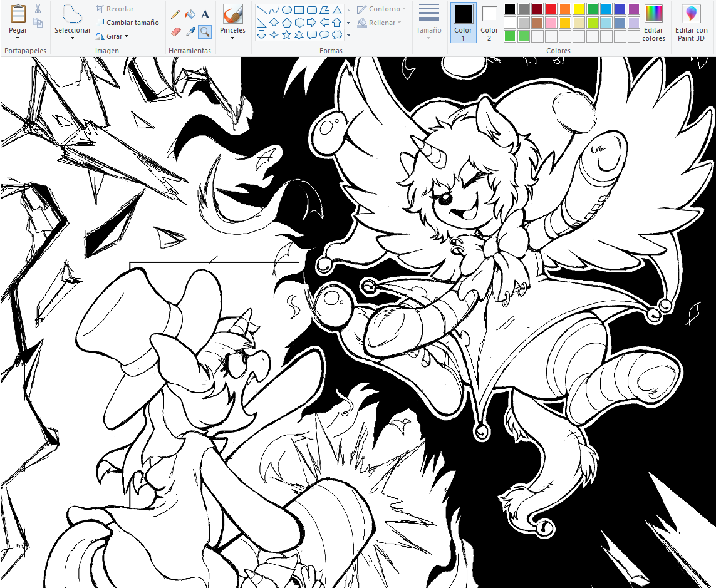Open the Girar rotate menu
Screen dimensions: 716x588
[112, 36]
